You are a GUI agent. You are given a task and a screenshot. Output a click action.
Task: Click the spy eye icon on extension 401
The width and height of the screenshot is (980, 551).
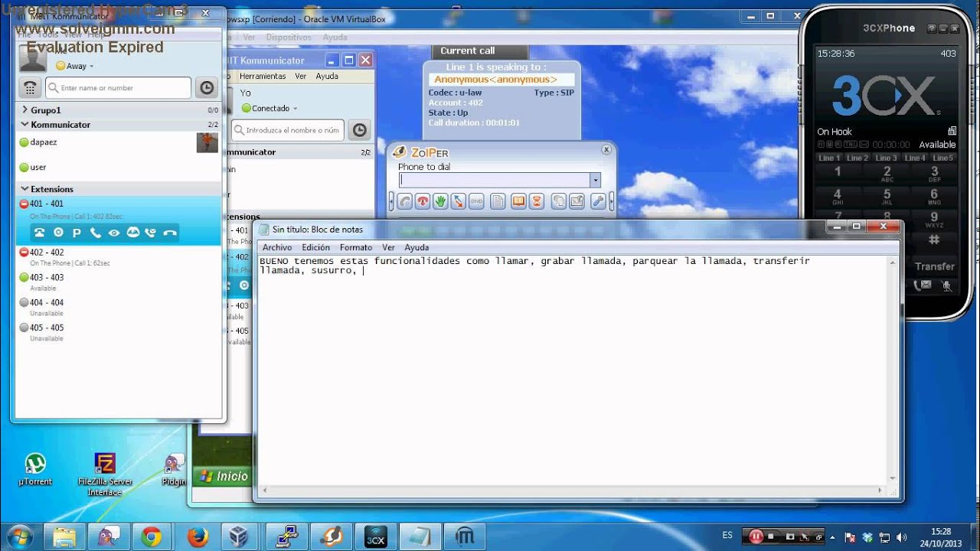click(x=114, y=233)
